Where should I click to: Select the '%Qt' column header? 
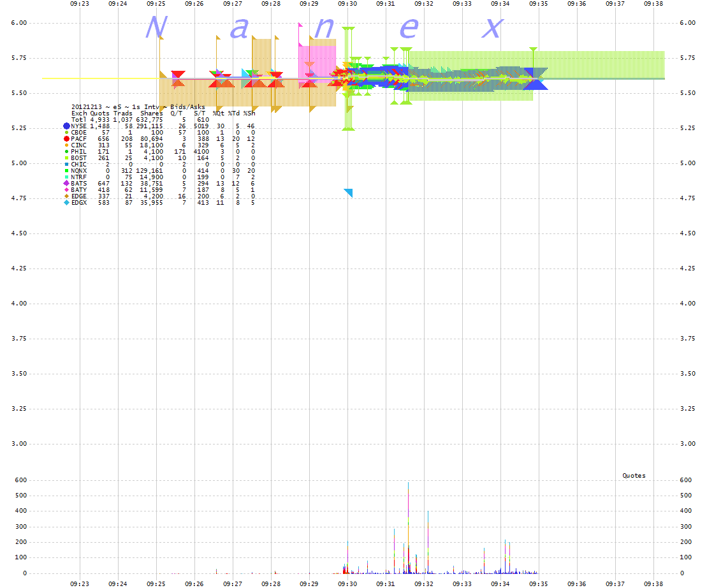[x=218, y=114]
